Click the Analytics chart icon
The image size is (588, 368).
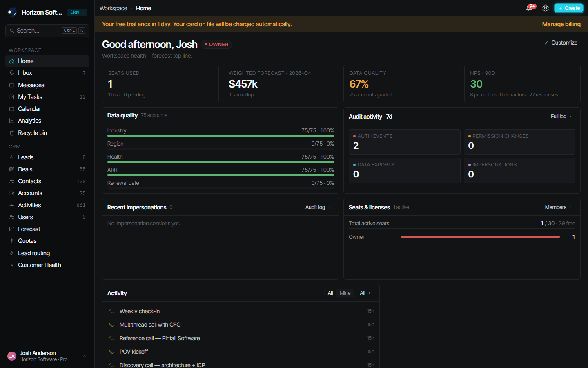(x=12, y=121)
